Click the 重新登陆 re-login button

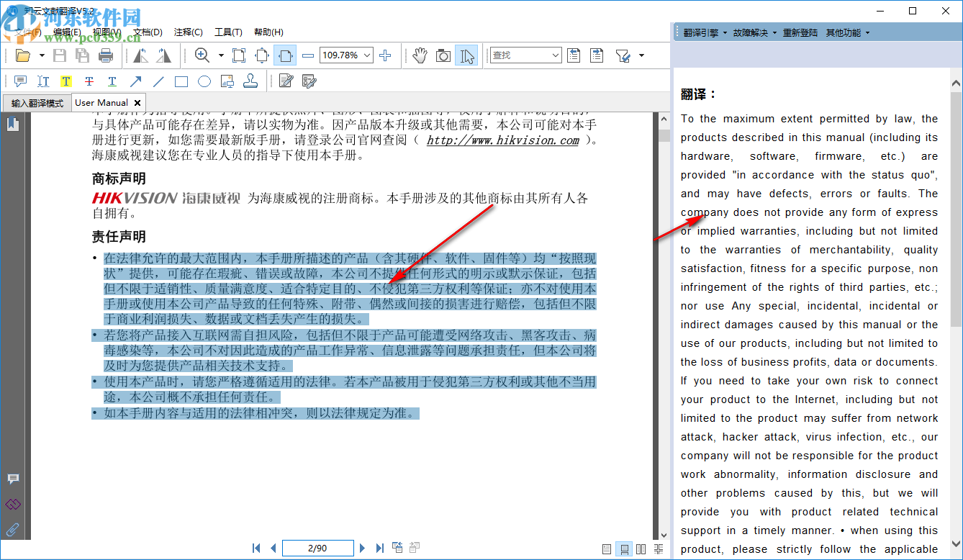pyautogui.click(x=800, y=32)
